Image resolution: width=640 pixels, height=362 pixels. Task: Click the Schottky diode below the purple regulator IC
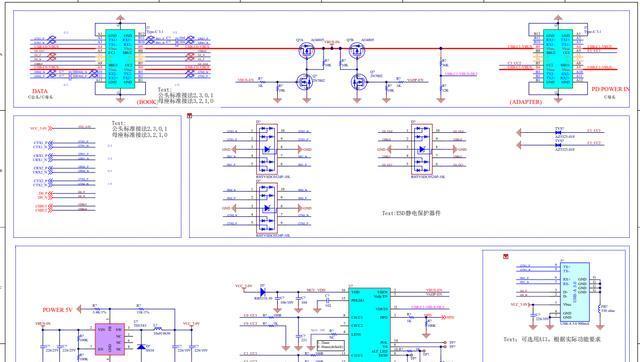141,347
